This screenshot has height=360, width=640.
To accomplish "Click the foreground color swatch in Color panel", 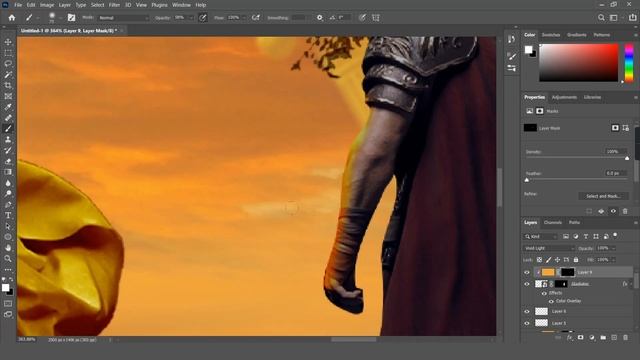I will (529, 49).
